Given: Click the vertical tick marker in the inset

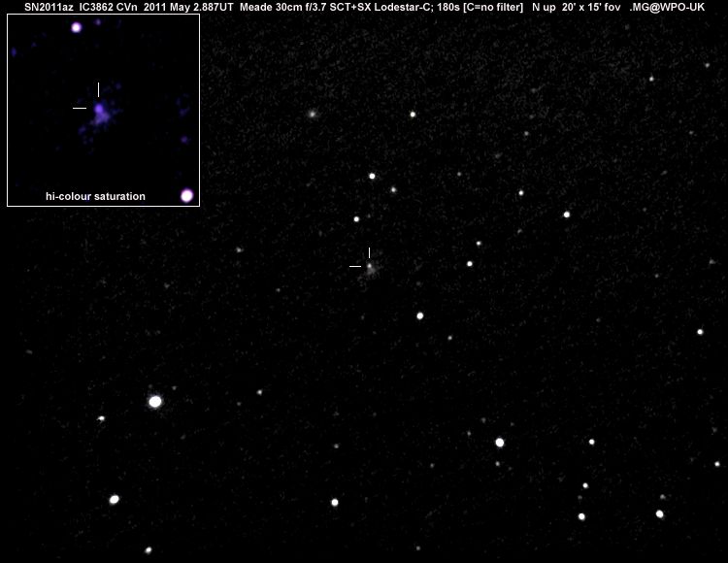Looking at the screenshot, I should coord(98,89).
